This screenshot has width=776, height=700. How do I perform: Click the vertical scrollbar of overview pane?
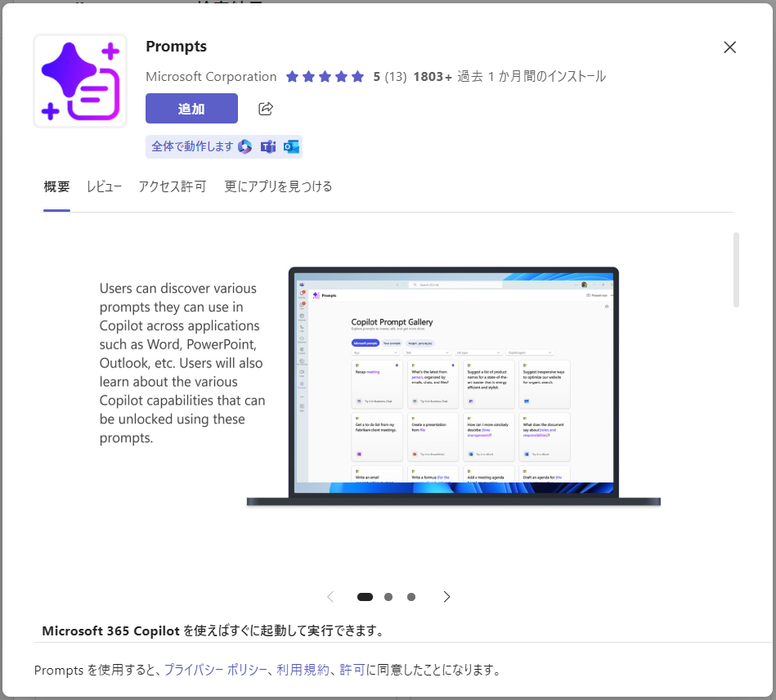pos(736,270)
